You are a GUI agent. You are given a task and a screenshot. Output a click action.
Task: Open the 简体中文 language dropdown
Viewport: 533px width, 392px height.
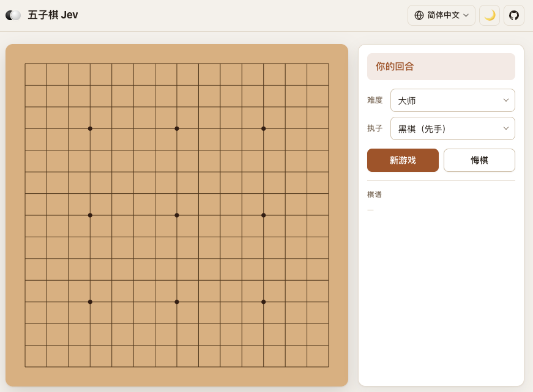[441, 15]
